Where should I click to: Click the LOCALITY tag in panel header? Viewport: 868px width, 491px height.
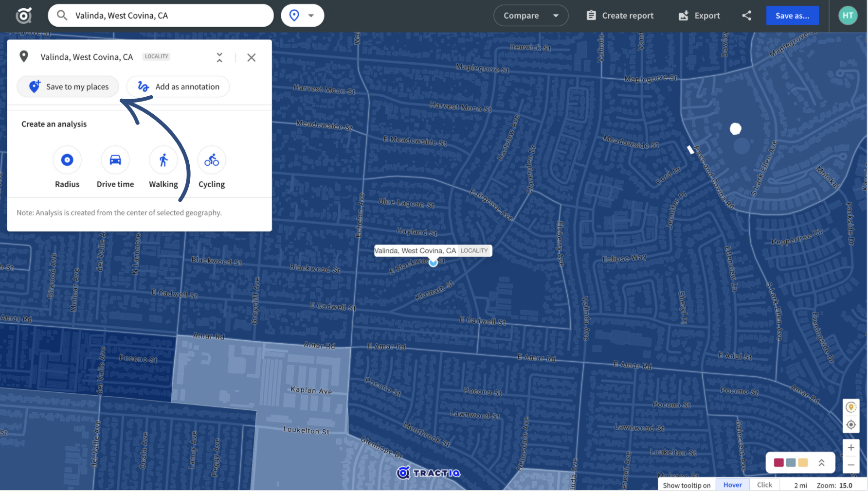pyautogui.click(x=157, y=56)
